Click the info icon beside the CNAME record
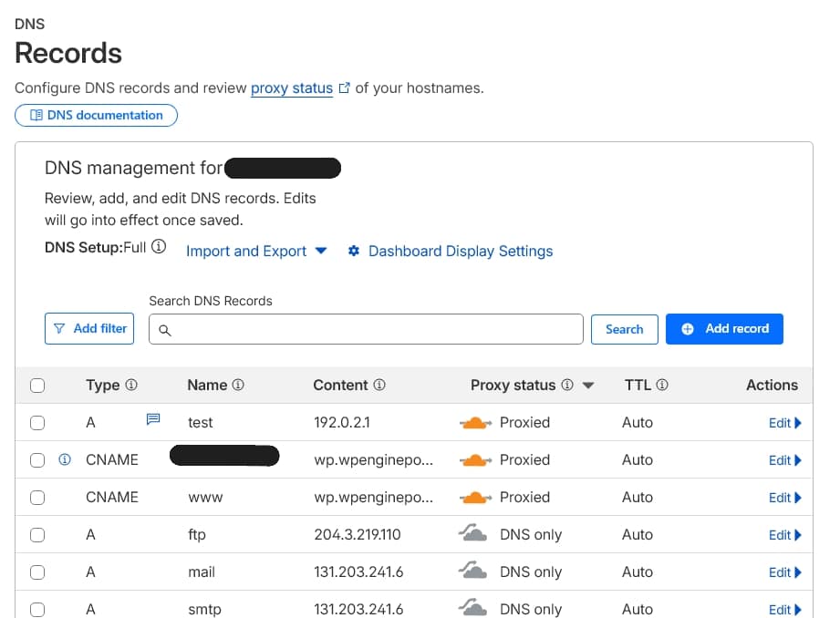The image size is (840, 618). point(65,459)
